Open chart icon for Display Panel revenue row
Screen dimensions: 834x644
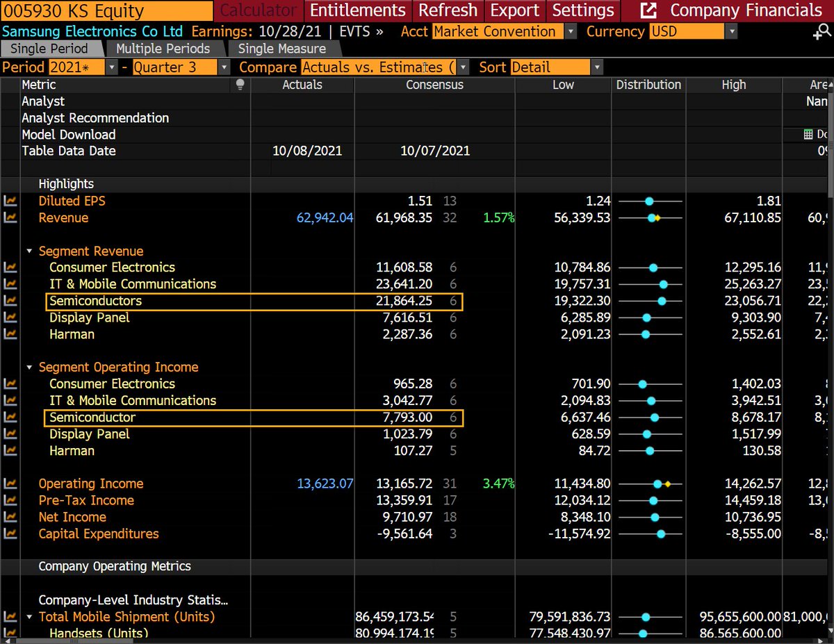(10, 317)
